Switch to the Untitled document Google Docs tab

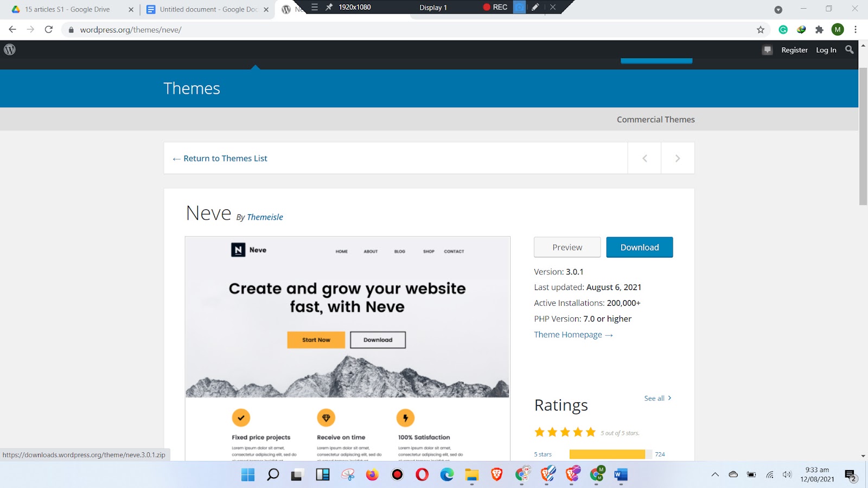coord(208,9)
